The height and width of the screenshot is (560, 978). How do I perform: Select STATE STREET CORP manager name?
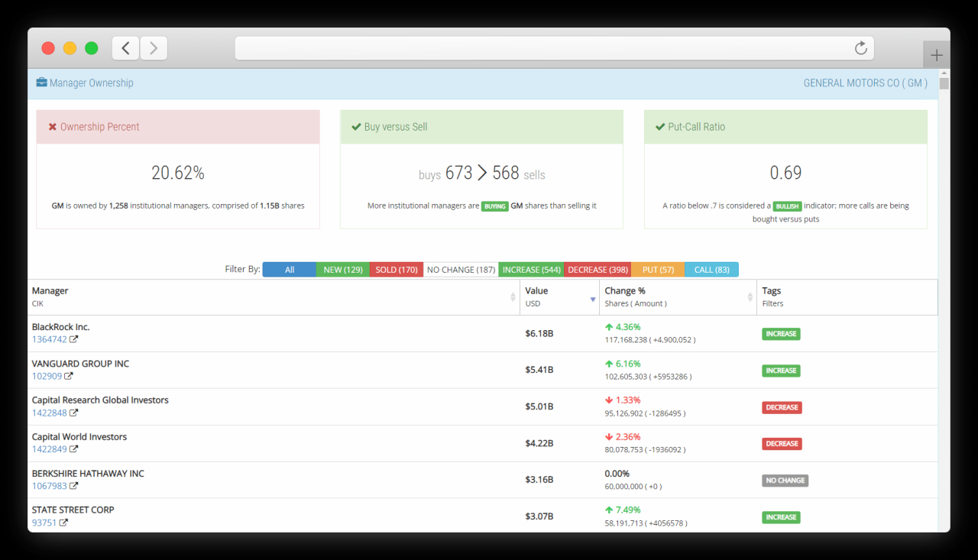73,510
